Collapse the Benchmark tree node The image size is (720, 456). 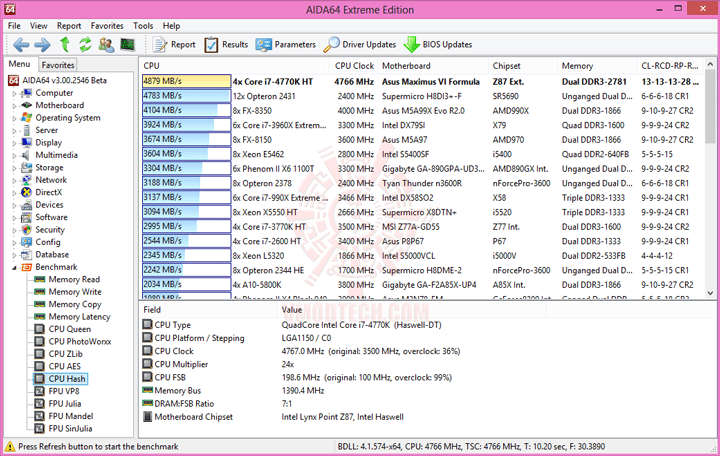(14, 267)
